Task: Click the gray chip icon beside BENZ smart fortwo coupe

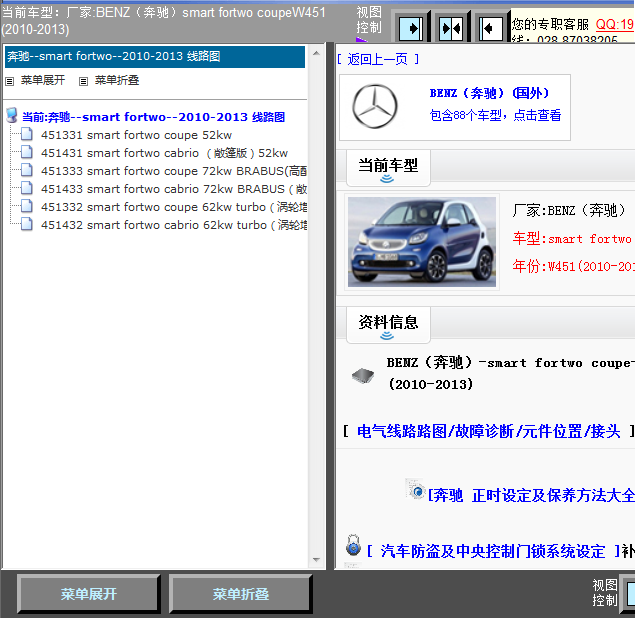Action: (363, 376)
